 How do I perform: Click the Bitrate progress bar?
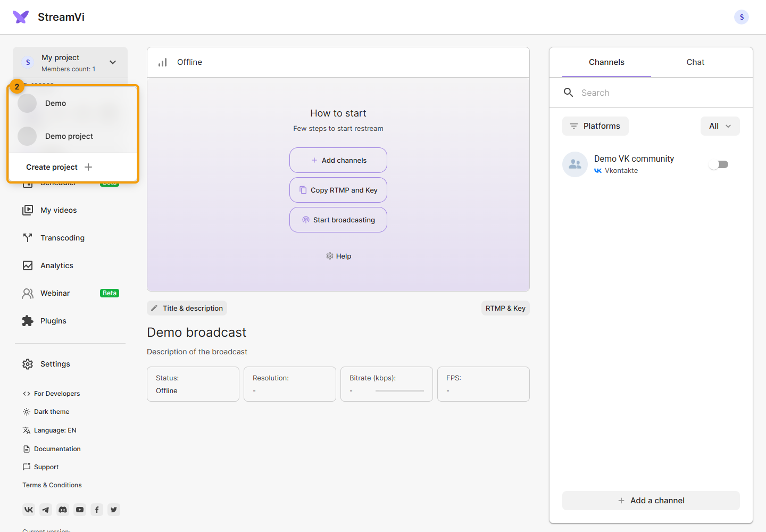tap(399, 391)
